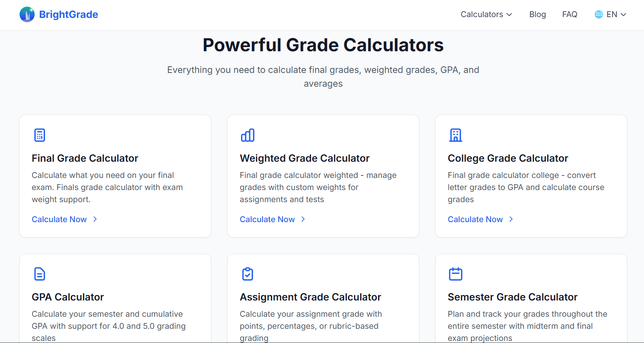The height and width of the screenshot is (343, 644).
Task: Go to the FAQ section
Action: (569, 14)
